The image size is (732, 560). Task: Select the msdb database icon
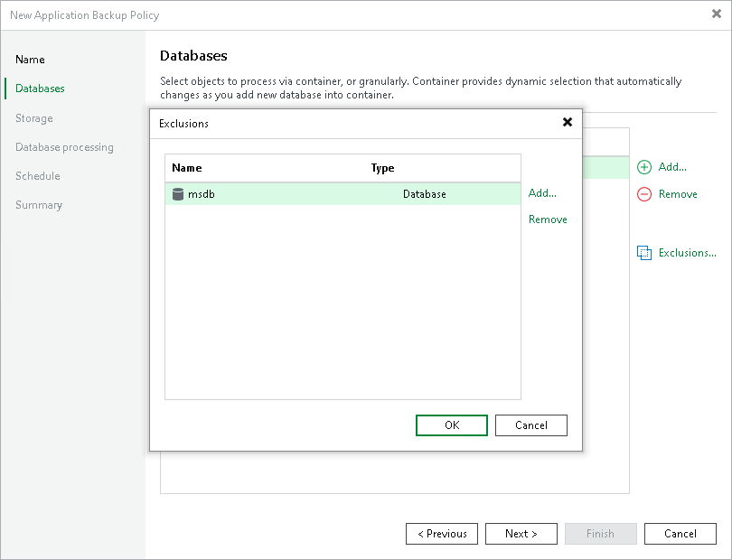pyautogui.click(x=177, y=193)
